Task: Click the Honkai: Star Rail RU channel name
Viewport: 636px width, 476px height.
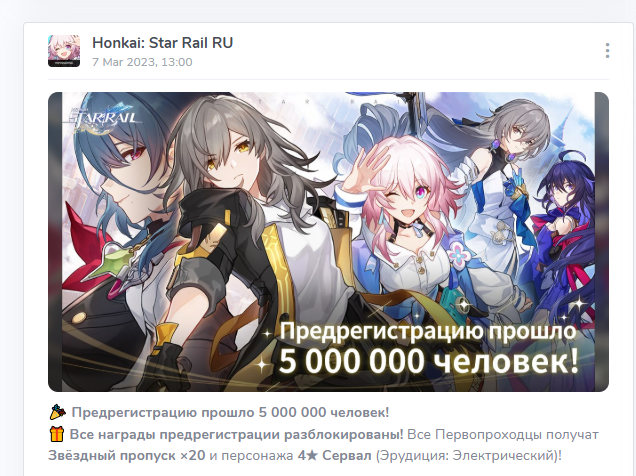Action: point(162,43)
